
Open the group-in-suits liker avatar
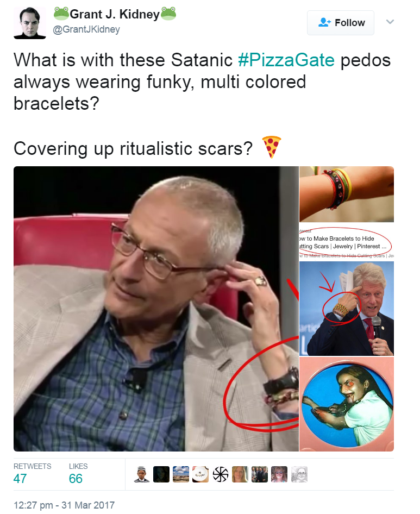pos(260,474)
